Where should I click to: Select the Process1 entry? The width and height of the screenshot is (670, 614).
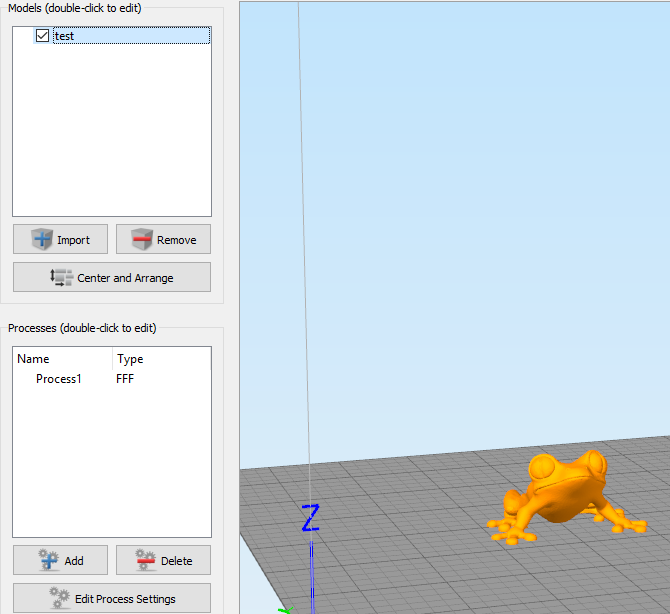[59, 379]
